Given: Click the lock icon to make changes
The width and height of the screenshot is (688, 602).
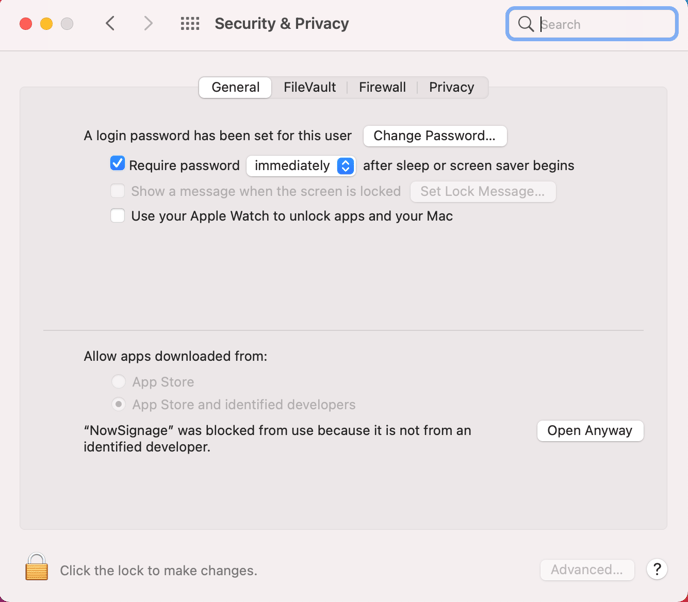Looking at the screenshot, I should click(37, 568).
